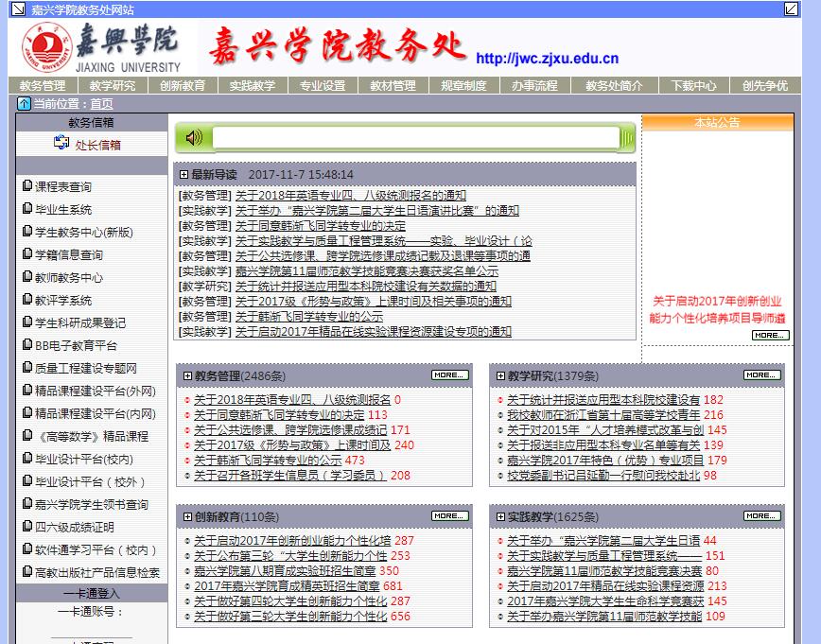Open the 实践教学 navigation menu

(x=253, y=85)
